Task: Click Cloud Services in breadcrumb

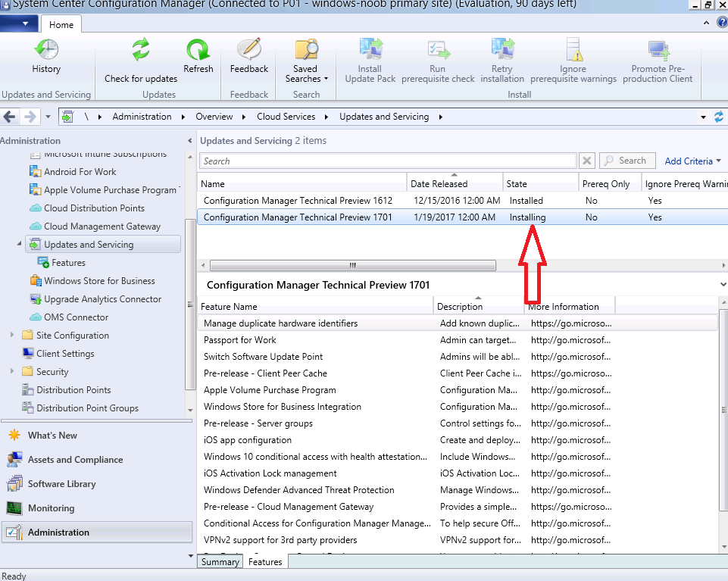Action: pos(286,117)
